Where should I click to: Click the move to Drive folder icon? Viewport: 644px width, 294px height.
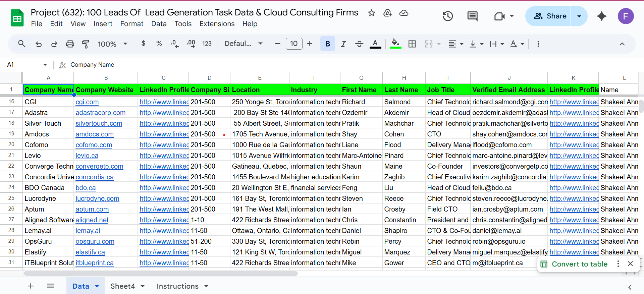pyautogui.click(x=388, y=13)
